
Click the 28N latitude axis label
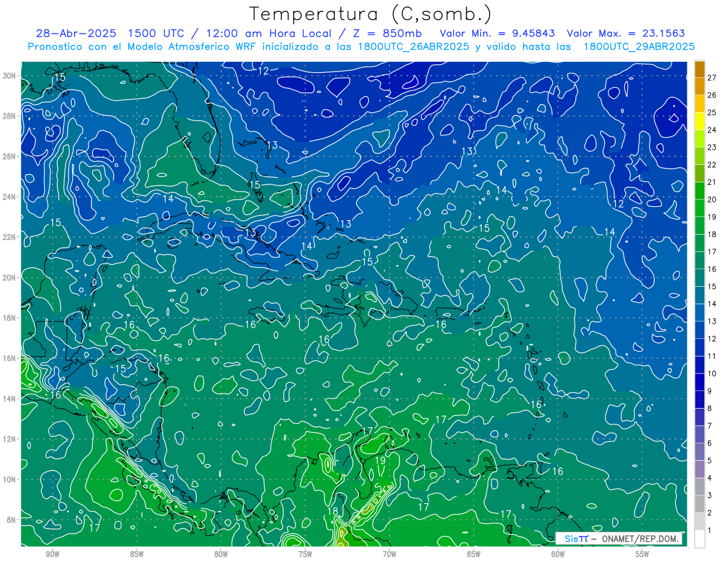pos(9,116)
